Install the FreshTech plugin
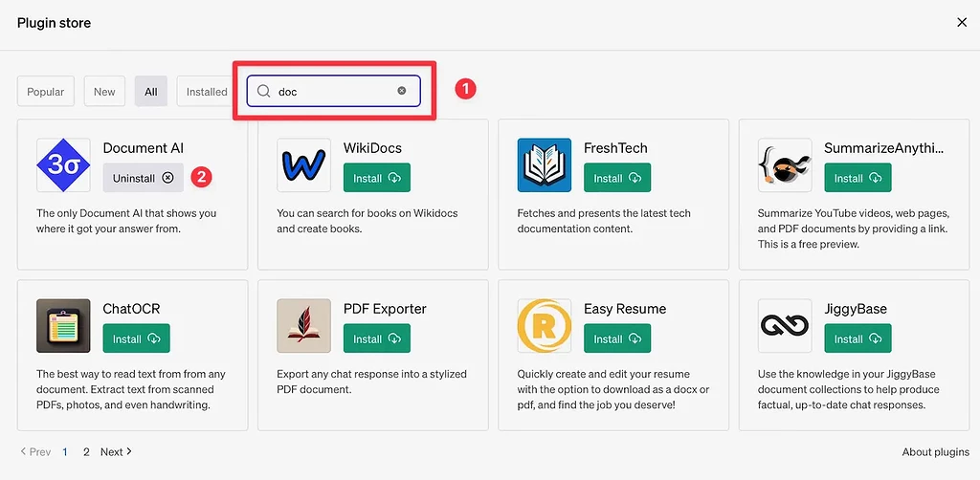This screenshot has width=980, height=480. pos(617,178)
